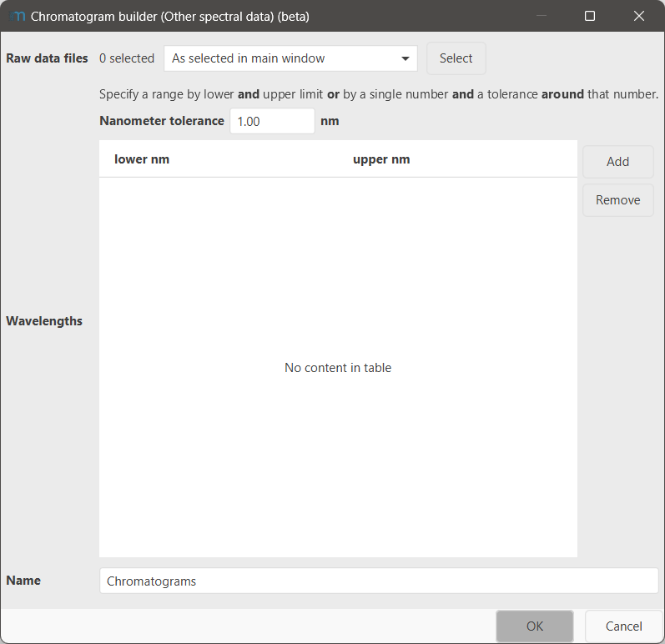Maximize the Chromatogram builder window

point(590,16)
